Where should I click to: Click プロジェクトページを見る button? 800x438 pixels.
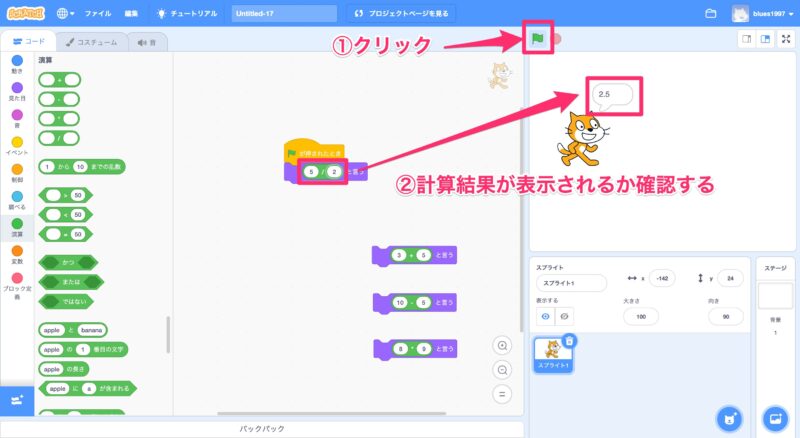(x=403, y=14)
